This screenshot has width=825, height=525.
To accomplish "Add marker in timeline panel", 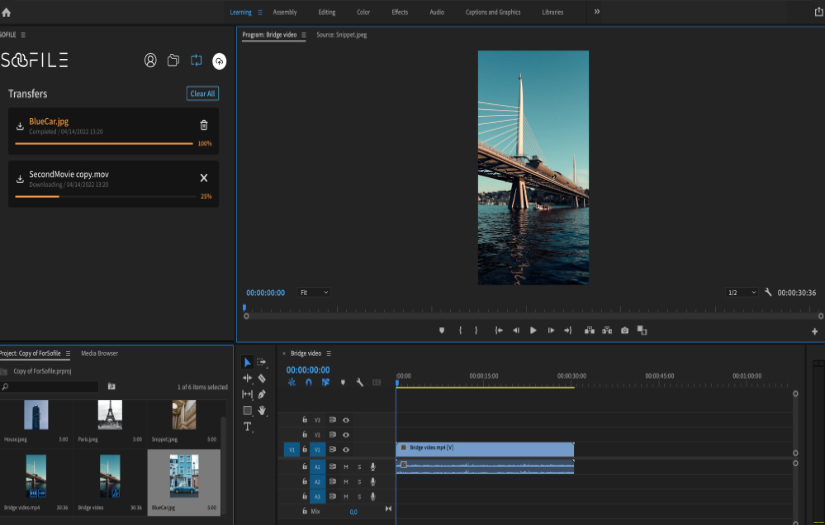I will [x=343, y=382].
